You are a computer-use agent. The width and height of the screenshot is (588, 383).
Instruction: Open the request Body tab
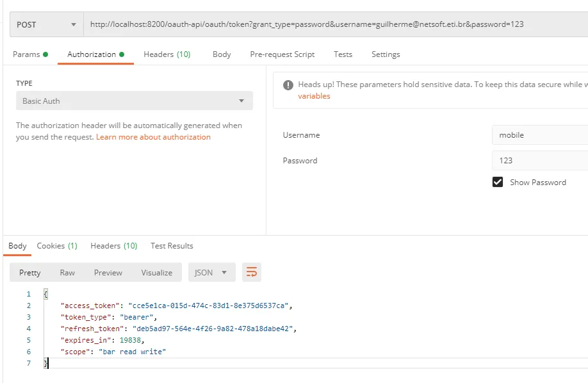[x=222, y=54]
